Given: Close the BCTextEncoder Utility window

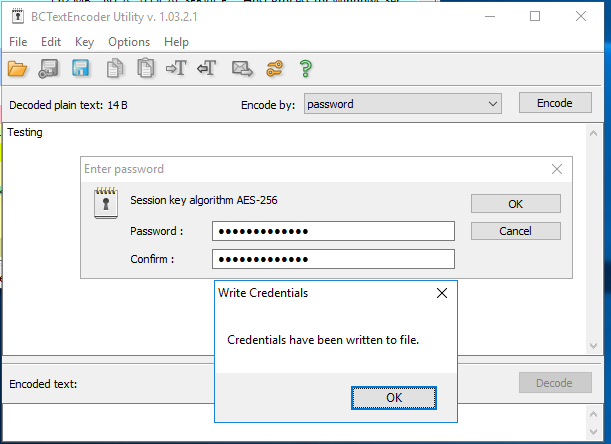Looking at the screenshot, I should pos(581,16).
